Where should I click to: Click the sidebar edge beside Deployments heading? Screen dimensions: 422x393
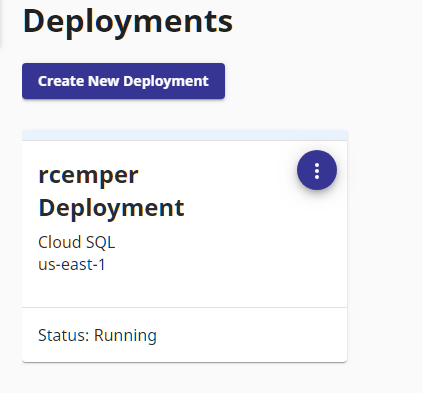pos(1,23)
